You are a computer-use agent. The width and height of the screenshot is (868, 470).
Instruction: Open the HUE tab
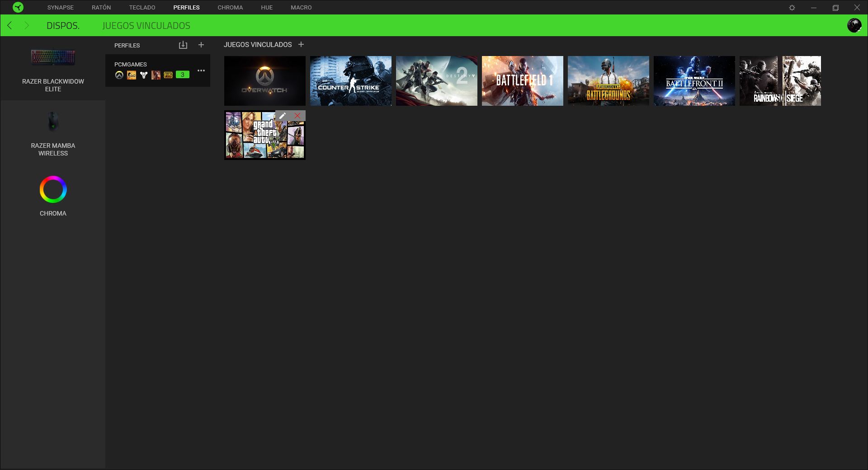coord(267,8)
